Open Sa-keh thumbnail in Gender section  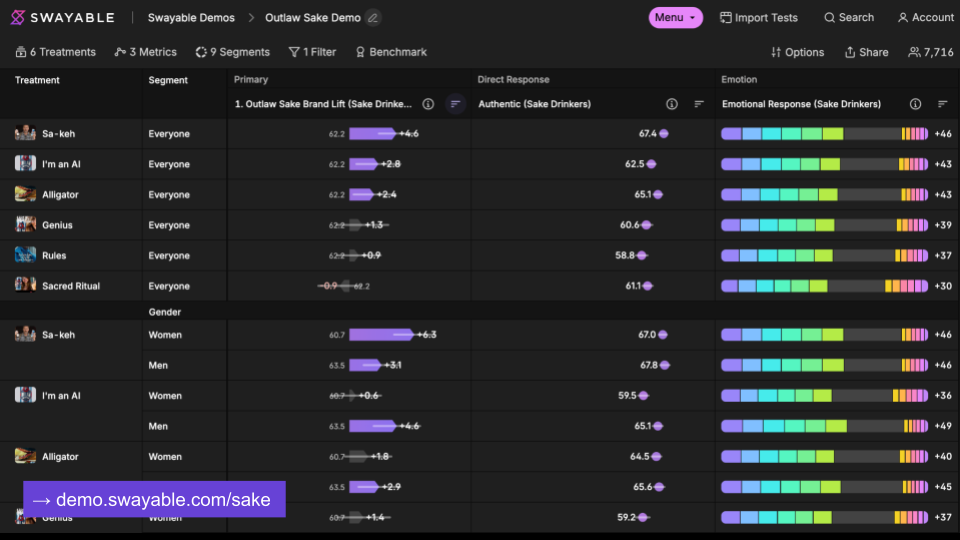[x=25, y=334]
